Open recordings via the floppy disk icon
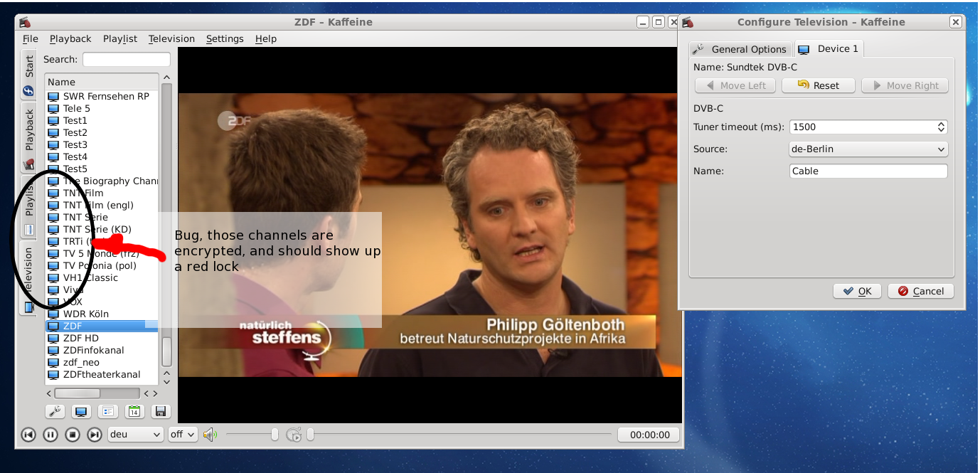This screenshot has width=980, height=473. click(160, 411)
